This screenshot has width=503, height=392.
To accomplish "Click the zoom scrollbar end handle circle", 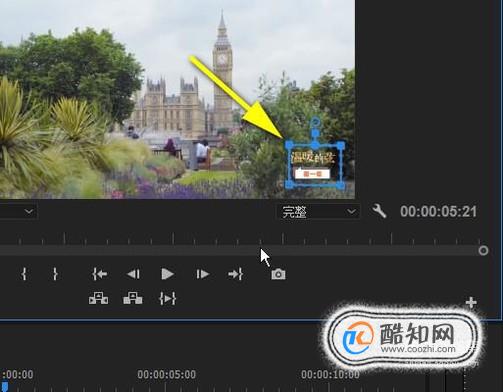I will (483, 251).
